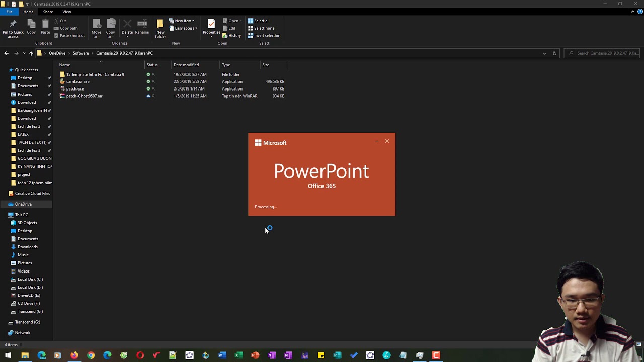Click Pin to Quick access icon
Screen dimensions: 644x362
13,28
